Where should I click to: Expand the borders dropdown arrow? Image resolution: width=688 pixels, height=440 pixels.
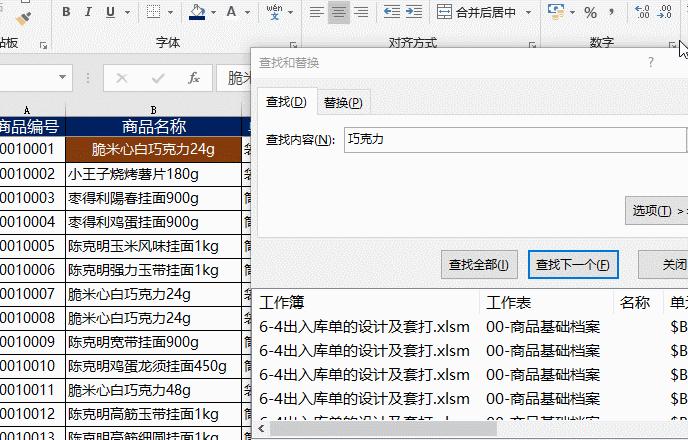click(170, 12)
